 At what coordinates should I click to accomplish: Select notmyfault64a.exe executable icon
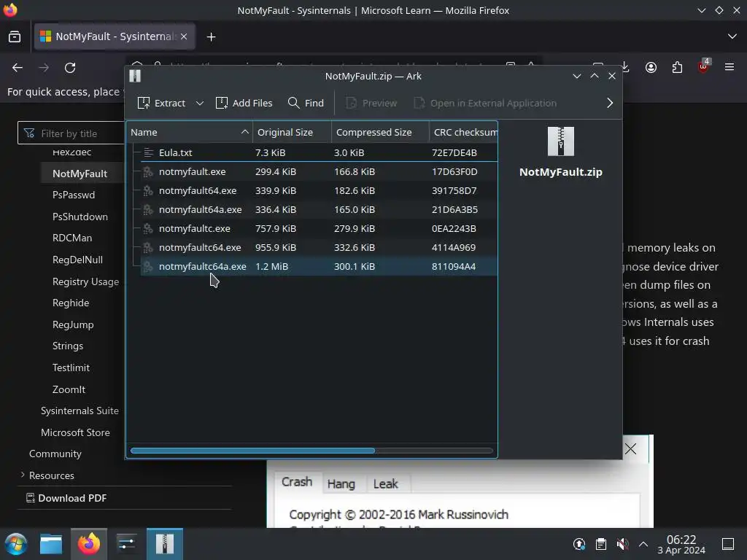pyautogui.click(x=148, y=209)
